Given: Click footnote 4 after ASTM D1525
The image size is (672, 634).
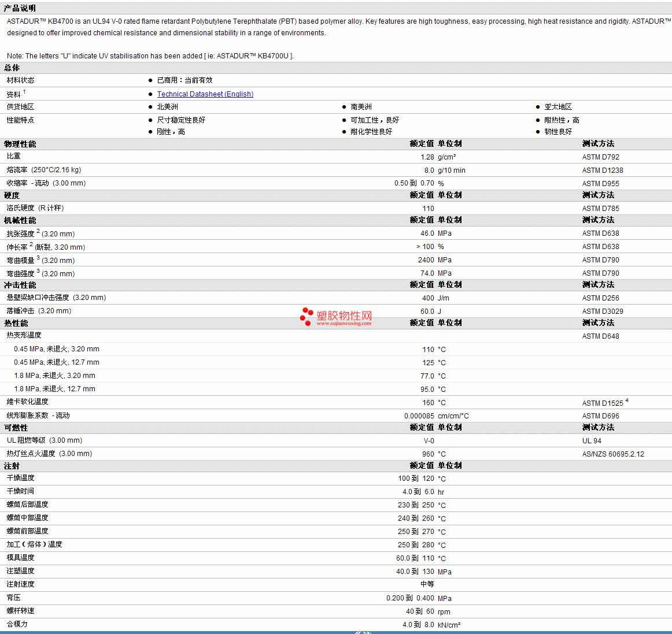Looking at the screenshot, I should click(626, 401).
